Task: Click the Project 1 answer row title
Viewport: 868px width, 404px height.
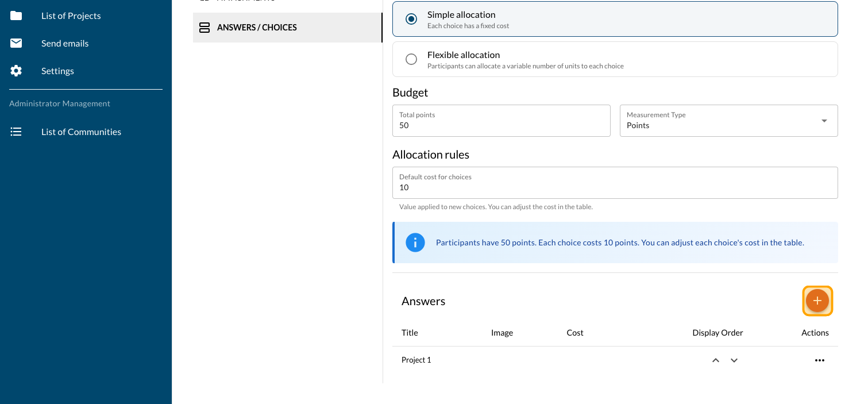Action: point(416,360)
